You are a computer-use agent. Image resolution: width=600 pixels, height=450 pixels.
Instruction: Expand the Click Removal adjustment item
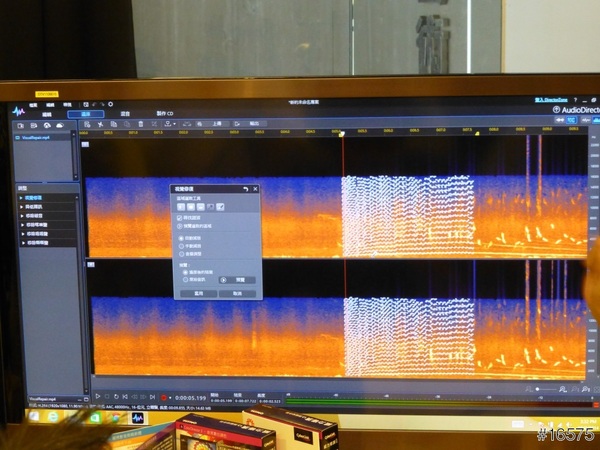coord(23,225)
